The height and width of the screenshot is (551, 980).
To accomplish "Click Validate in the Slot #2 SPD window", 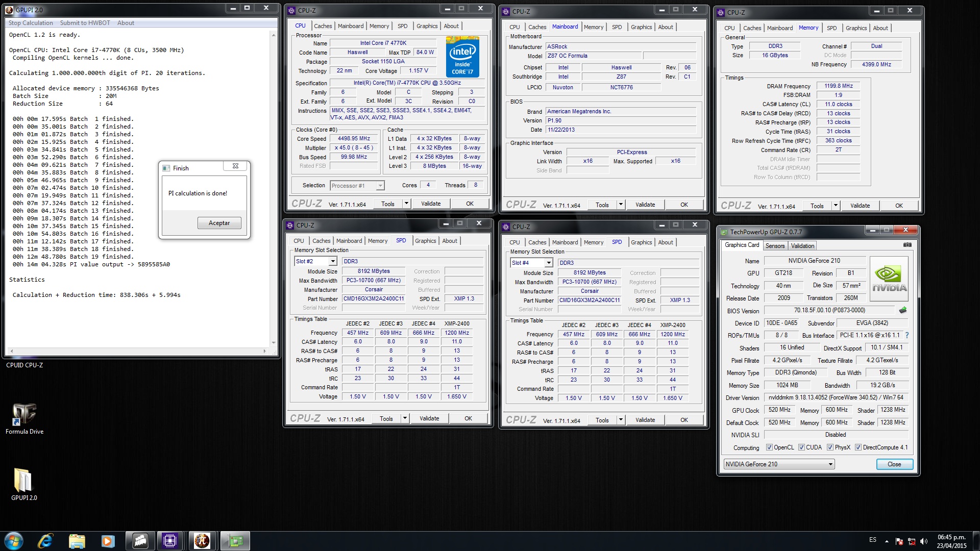I will click(x=429, y=418).
